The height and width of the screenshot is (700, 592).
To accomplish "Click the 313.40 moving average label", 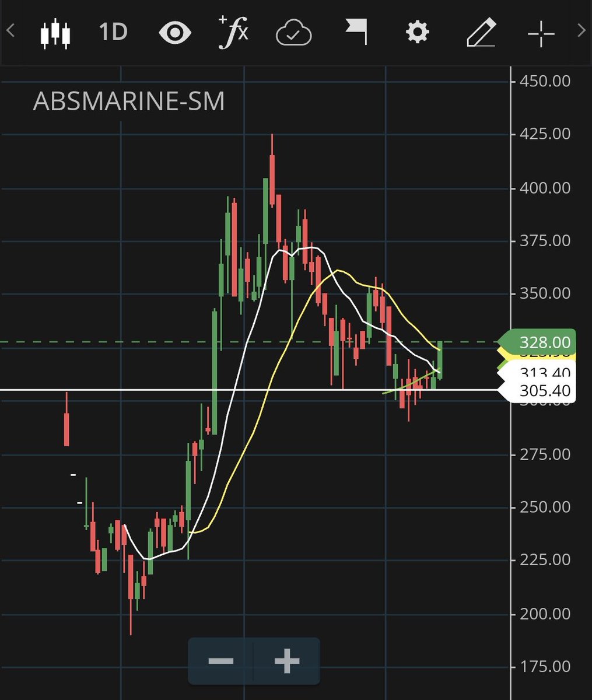I will tap(536, 371).
